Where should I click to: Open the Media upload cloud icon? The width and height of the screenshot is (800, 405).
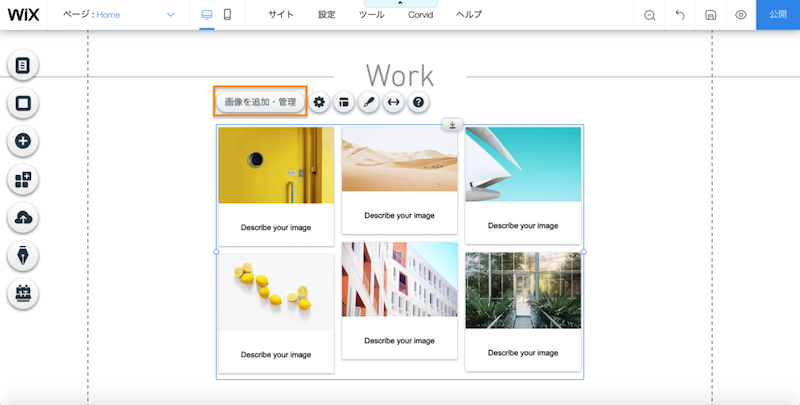[23, 218]
